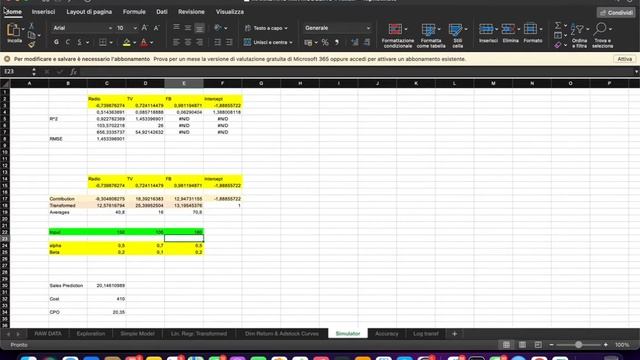Screen dimensions: 640x360
Task: Switch to Page Layout view icon
Action: point(522,345)
